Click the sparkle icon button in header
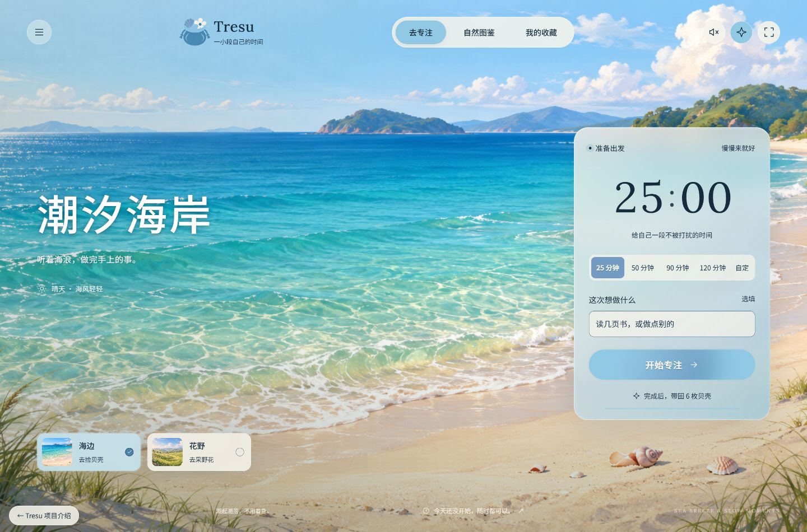Viewport: 807px width, 532px height. tap(741, 32)
